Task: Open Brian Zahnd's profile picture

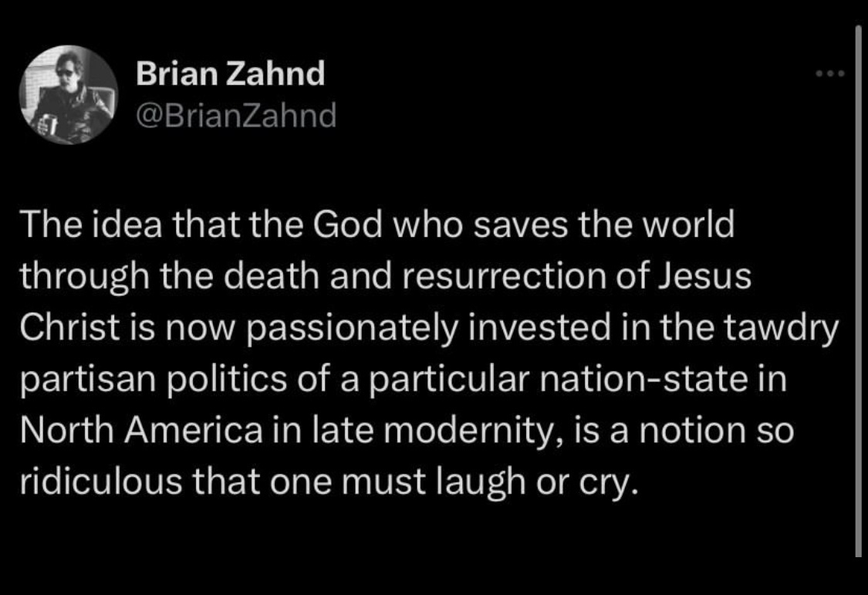Action: [x=69, y=95]
